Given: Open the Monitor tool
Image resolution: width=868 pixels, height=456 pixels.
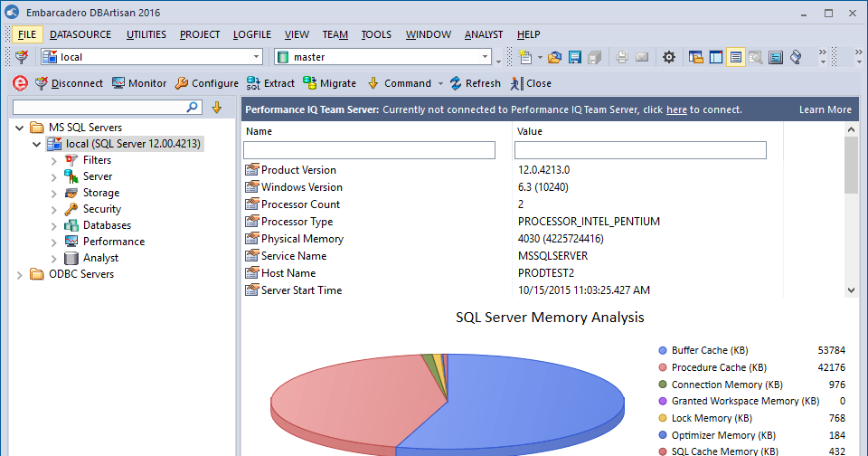Looking at the screenshot, I should point(139,83).
